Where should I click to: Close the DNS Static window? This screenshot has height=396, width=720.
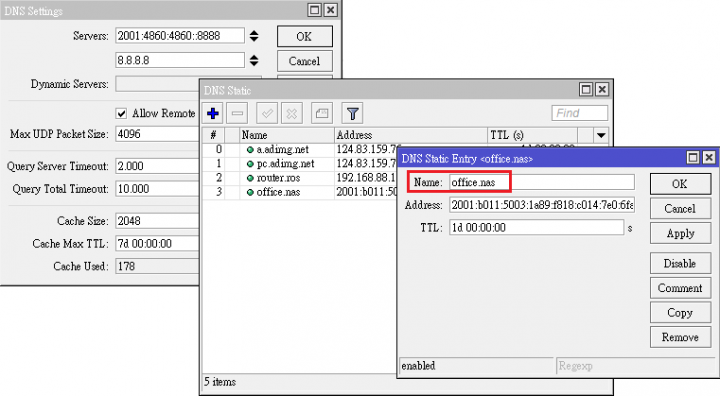pos(602,90)
